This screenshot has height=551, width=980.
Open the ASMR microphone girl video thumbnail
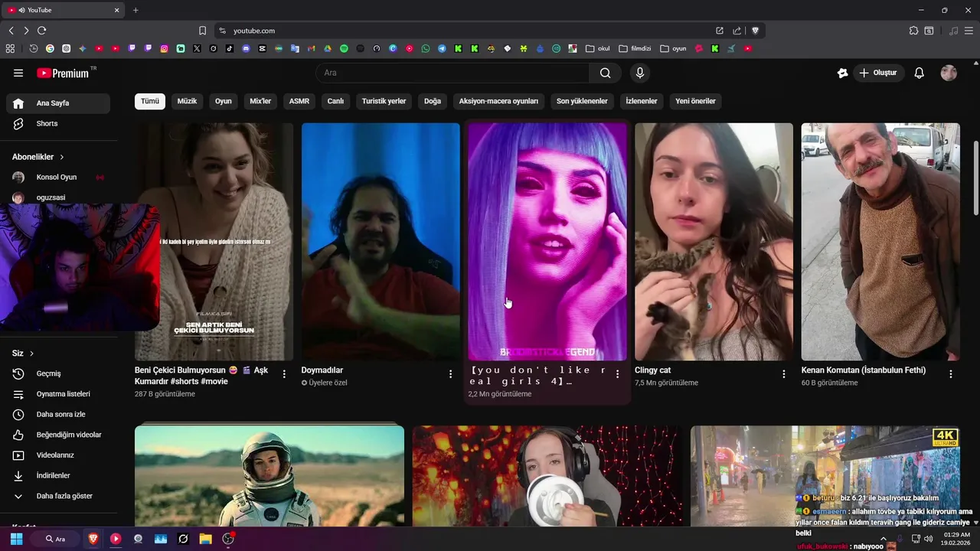click(547, 476)
